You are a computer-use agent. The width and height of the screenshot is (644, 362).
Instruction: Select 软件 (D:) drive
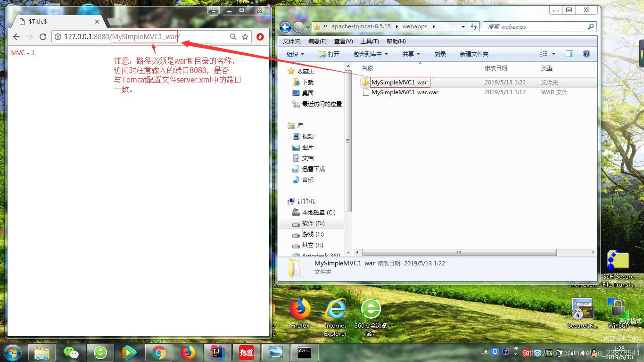tap(312, 223)
